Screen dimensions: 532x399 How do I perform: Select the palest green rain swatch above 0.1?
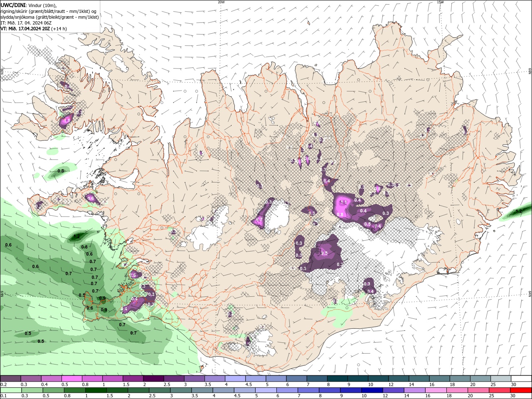tap(11, 390)
